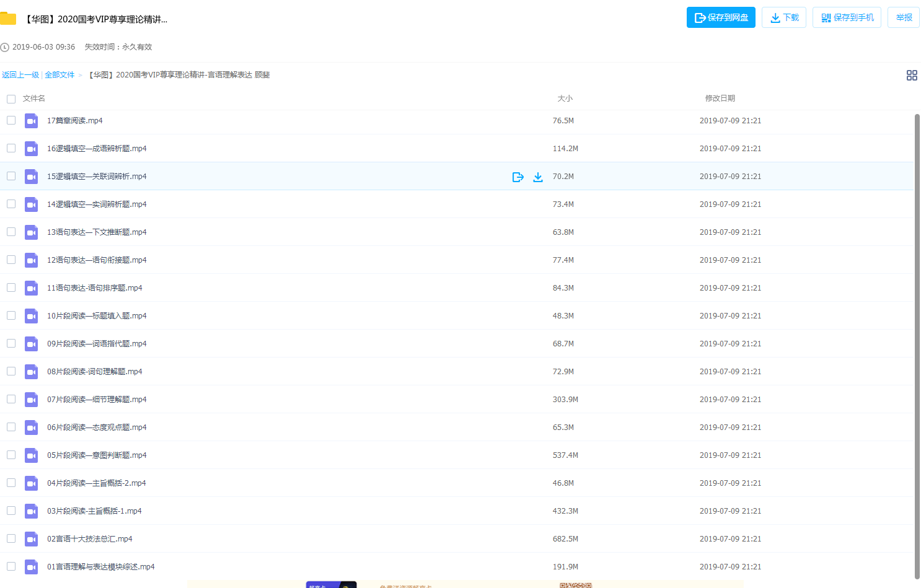
Task: Open the 全部文件 breadcrumb link
Action: (x=59, y=75)
